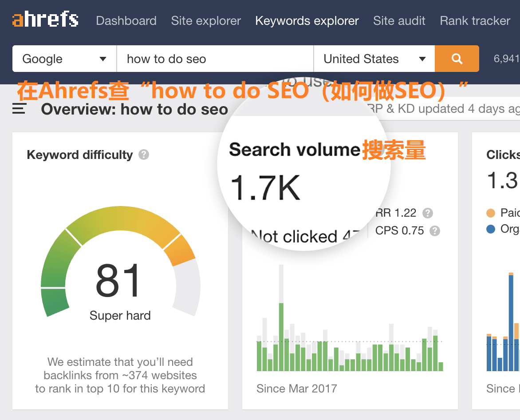This screenshot has height=420, width=520.
Task: Open the United States country dropdown
Action: point(374,58)
